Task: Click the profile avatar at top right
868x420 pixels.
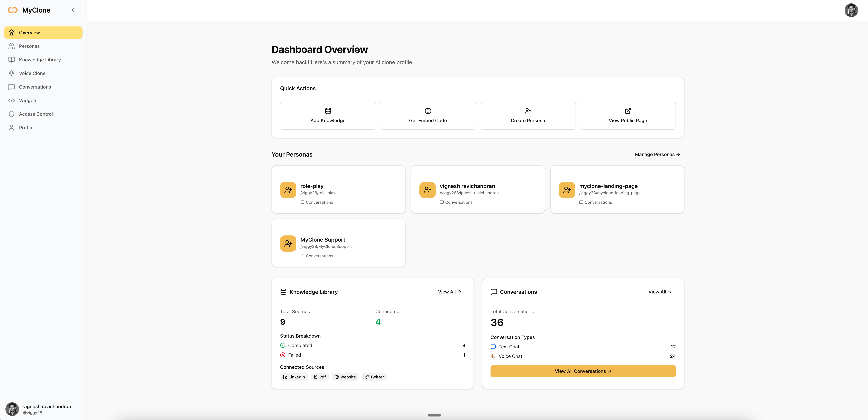Action: click(x=852, y=10)
